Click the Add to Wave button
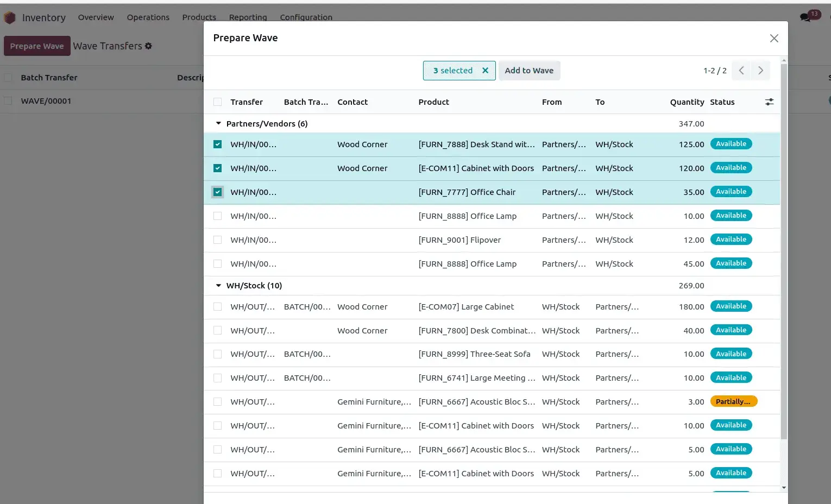This screenshot has width=831, height=504. click(529, 71)
